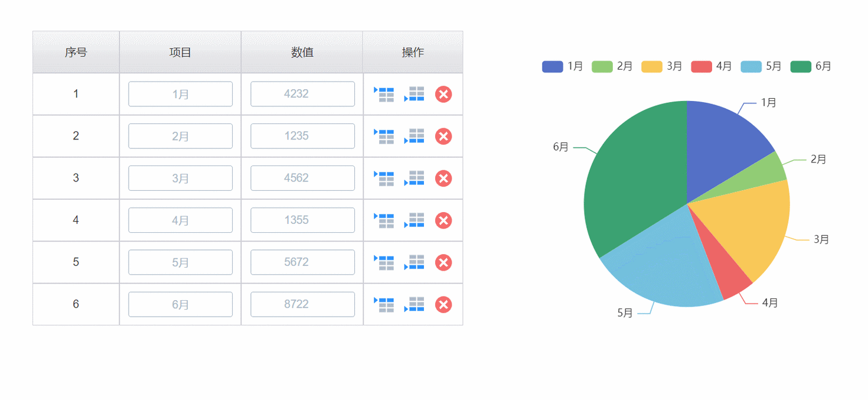Insert row below in row 5

pyautogui.click(x=414, y=262)
